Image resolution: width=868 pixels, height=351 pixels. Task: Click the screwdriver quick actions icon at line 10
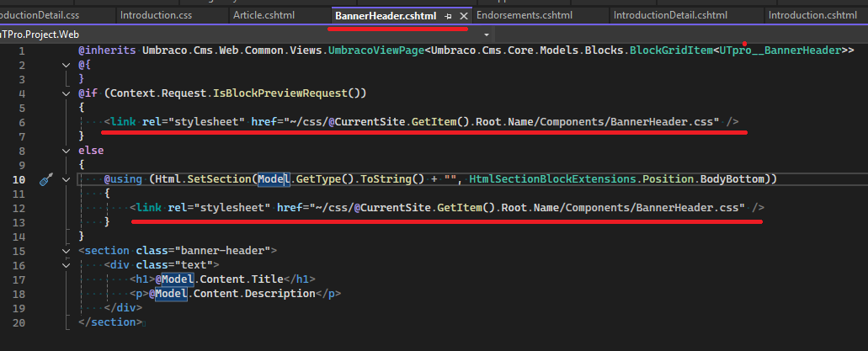47,179
